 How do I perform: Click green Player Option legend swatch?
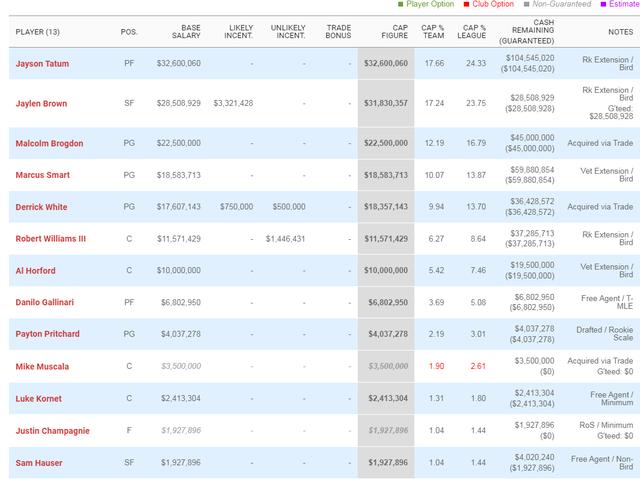[x=400, y=4]
